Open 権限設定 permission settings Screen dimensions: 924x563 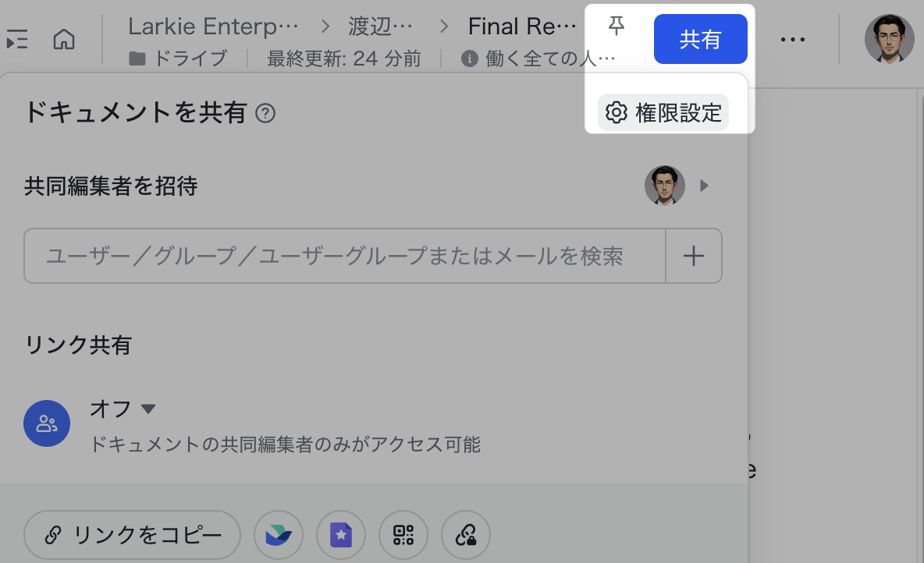[663, 112]
